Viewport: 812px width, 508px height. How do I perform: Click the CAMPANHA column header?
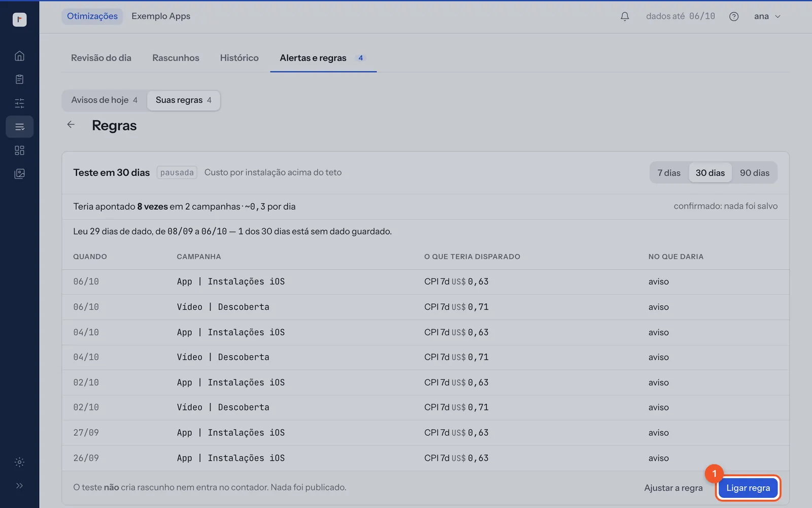199,257
